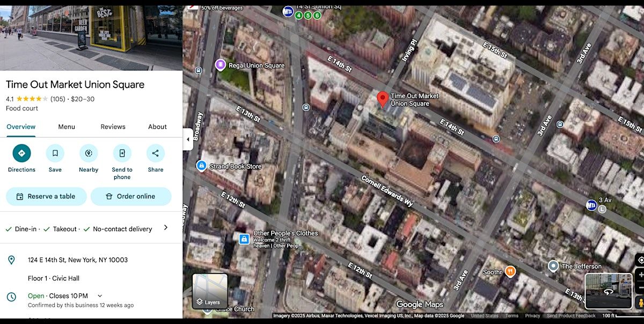
Task: Click the Order online button
Action: (x=131, y=197)
